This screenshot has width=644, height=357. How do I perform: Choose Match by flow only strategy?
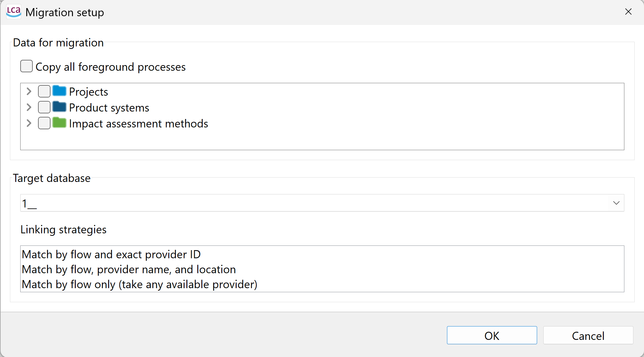coord(140,284)
